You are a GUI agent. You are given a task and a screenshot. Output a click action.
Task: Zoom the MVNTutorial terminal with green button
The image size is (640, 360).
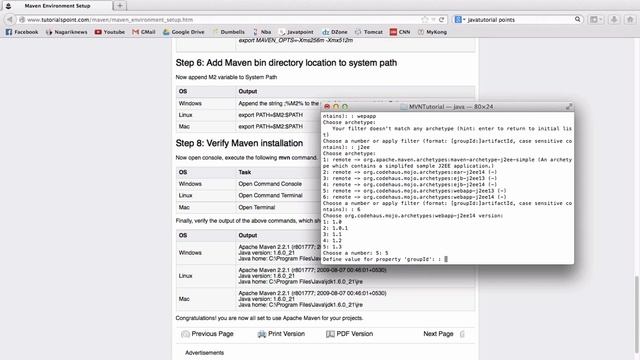[x=345, y=107]
